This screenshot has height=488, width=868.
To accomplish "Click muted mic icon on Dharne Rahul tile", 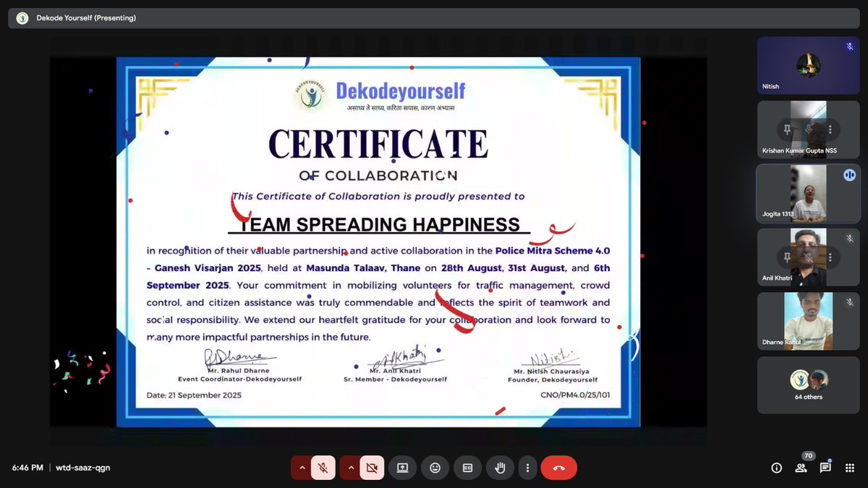I will pyautogui.click(x=849, y=302).
